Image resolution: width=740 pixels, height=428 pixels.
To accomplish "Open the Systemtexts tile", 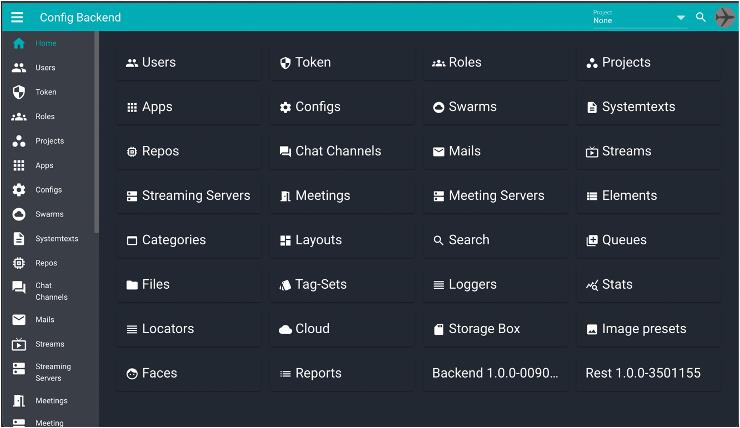I will [x=648, y=107].
